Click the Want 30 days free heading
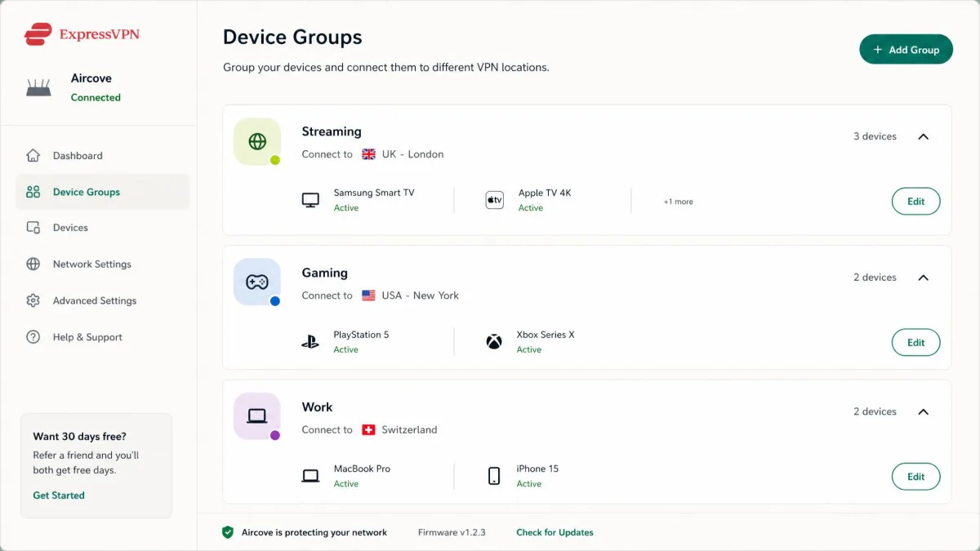The image size is (980, 551). (x=79, y=437)
